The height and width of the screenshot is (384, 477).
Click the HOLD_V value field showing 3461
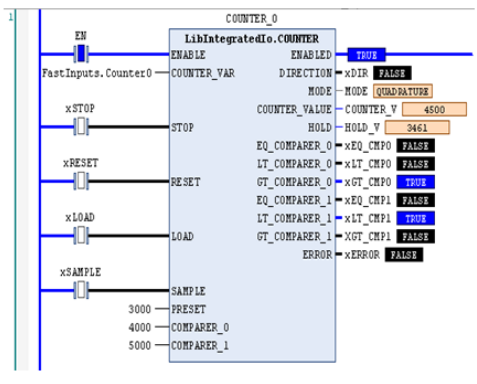click(417, 128)
